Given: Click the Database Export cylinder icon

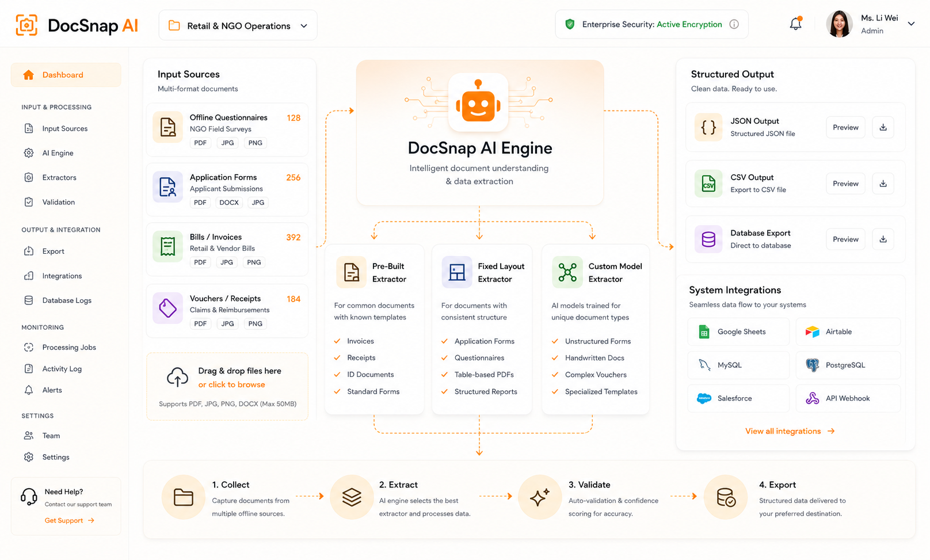Looking at the screenshot, I should (x=708, y=239).
